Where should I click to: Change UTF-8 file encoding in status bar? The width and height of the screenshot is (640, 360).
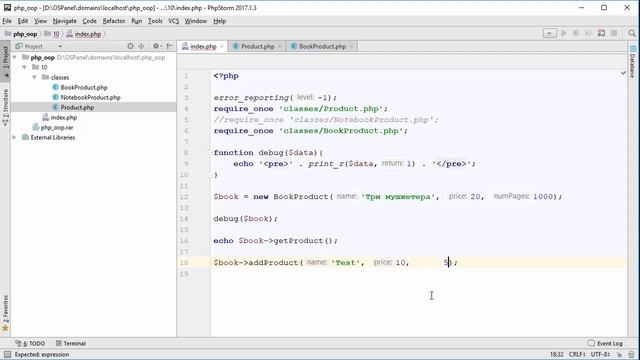(x=601, y=354)
